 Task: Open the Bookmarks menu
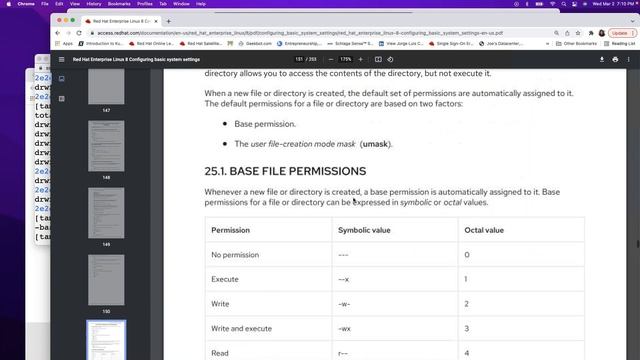(119, 4)
